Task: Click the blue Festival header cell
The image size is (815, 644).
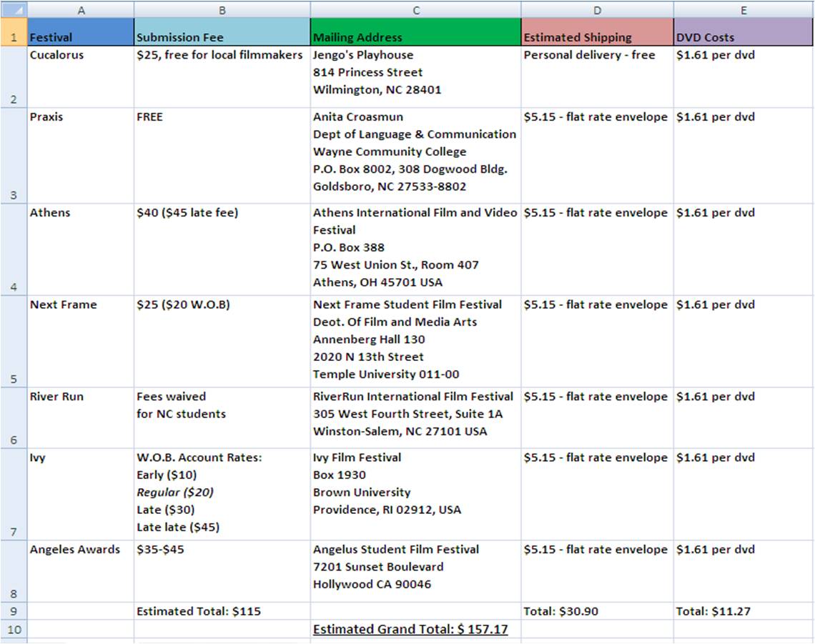Action: [81, 32]
